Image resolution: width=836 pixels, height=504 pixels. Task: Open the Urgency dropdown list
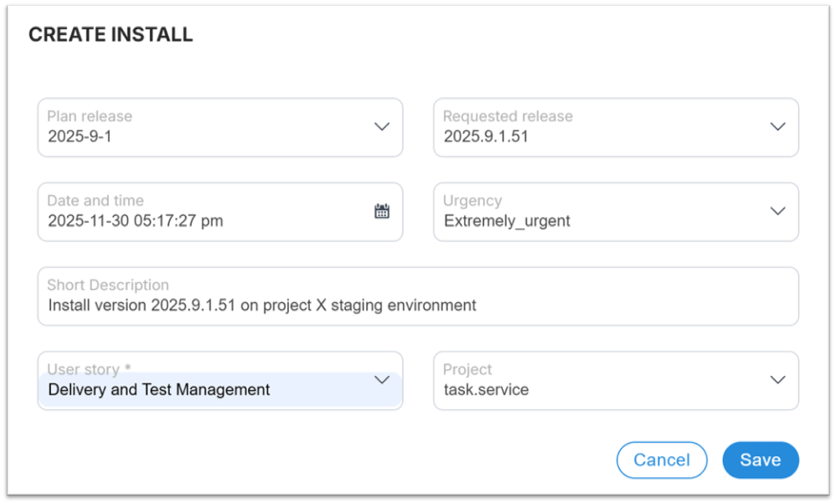(x=777, y=212)
